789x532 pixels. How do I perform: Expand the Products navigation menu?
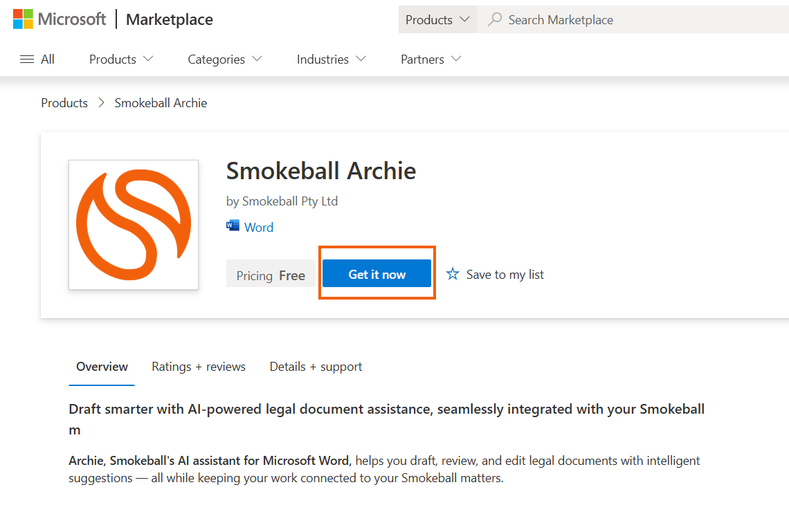[x=121, y=59]
